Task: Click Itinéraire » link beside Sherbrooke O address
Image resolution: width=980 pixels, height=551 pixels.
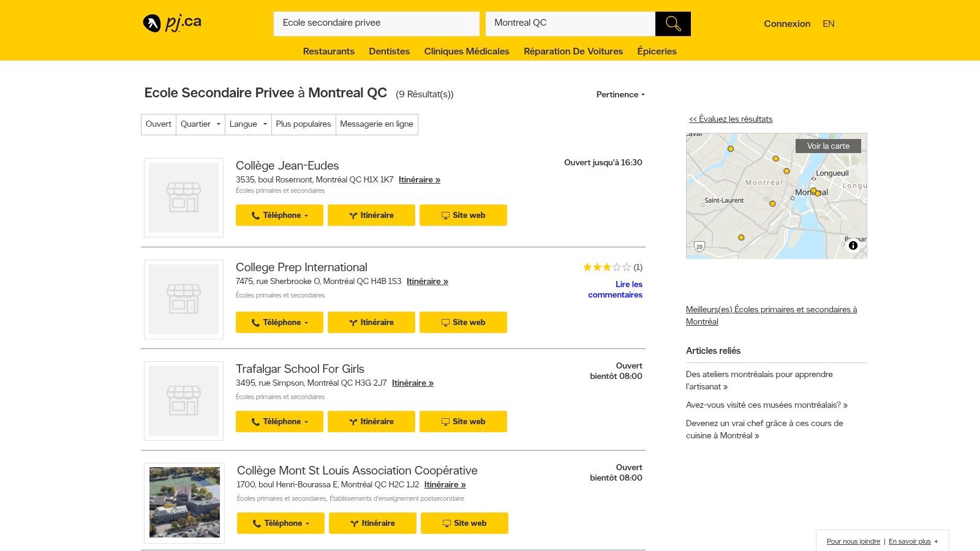Action: click(x=428, y=281)
